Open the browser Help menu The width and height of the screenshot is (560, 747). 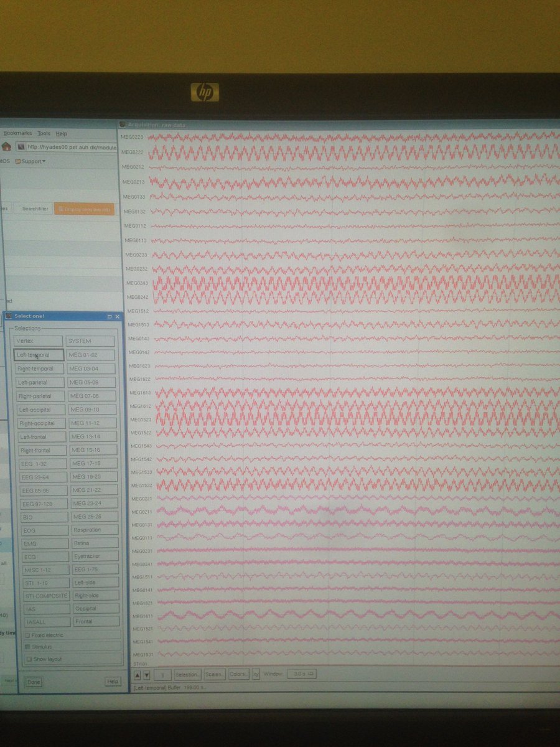point(61,133)
